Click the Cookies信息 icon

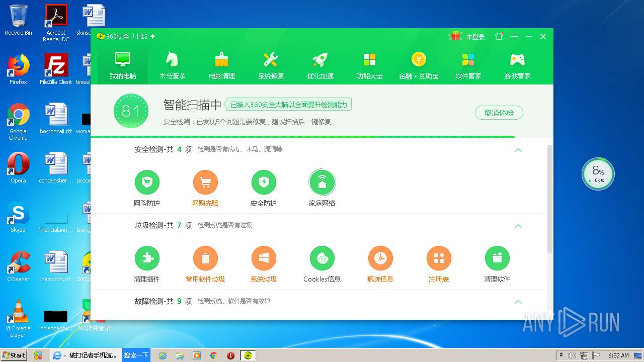point(322,258)
